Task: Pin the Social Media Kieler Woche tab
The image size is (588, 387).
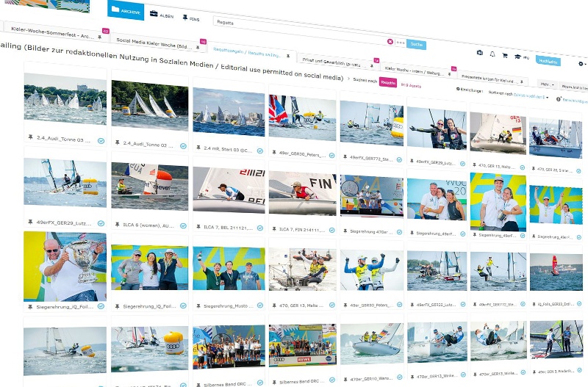Action: pyautogui.click(x=198, y=47)
